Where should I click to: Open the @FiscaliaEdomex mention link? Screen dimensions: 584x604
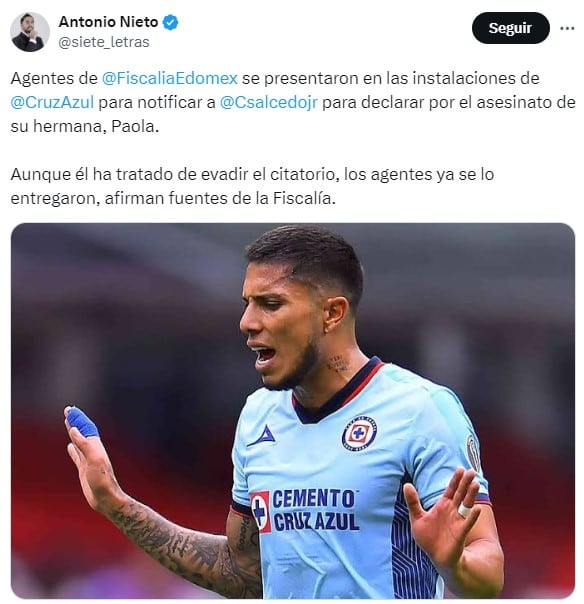(170, 78)
